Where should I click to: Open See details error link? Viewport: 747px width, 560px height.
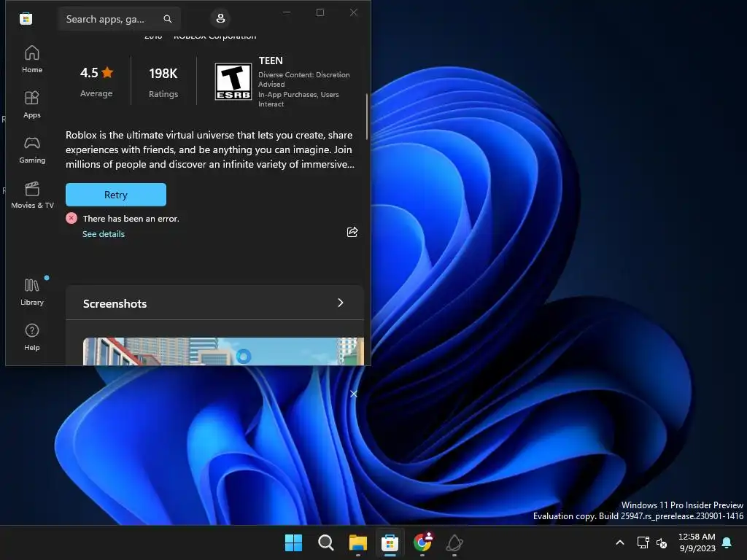point(104,234)
